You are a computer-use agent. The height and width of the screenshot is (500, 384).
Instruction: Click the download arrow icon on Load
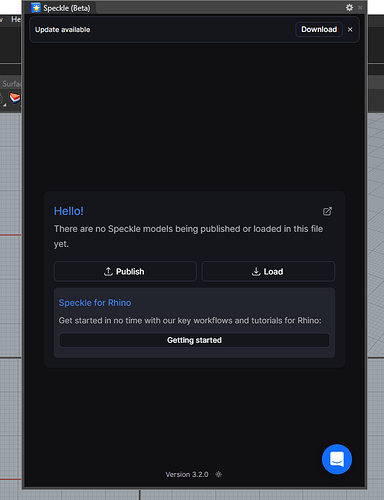point(256,271)
